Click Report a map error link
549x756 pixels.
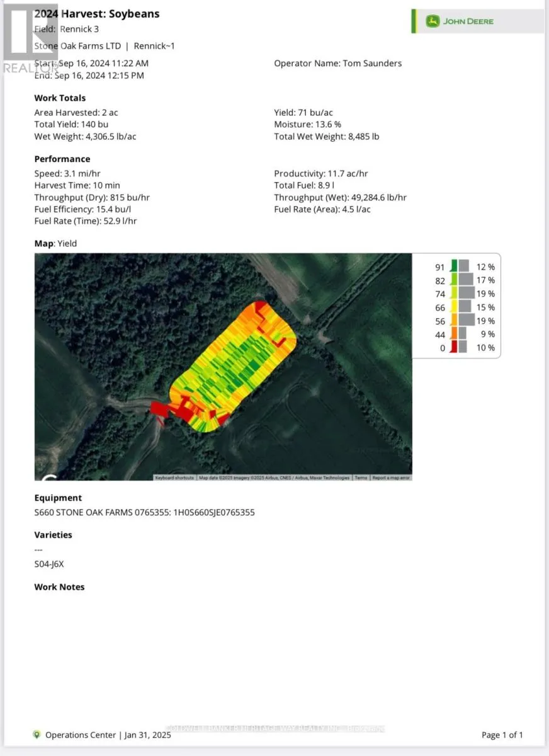[391, 478]
